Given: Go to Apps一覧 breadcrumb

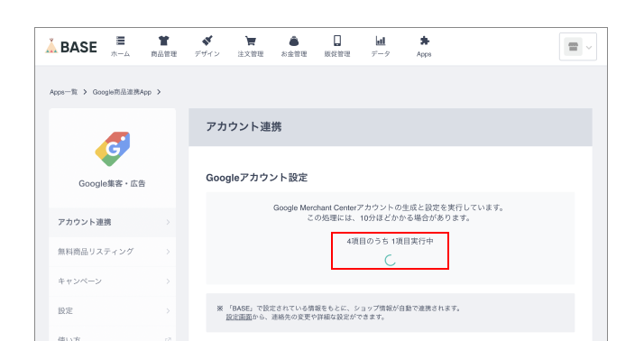Looking at the screenshot, I should click(x=63, y=92).
